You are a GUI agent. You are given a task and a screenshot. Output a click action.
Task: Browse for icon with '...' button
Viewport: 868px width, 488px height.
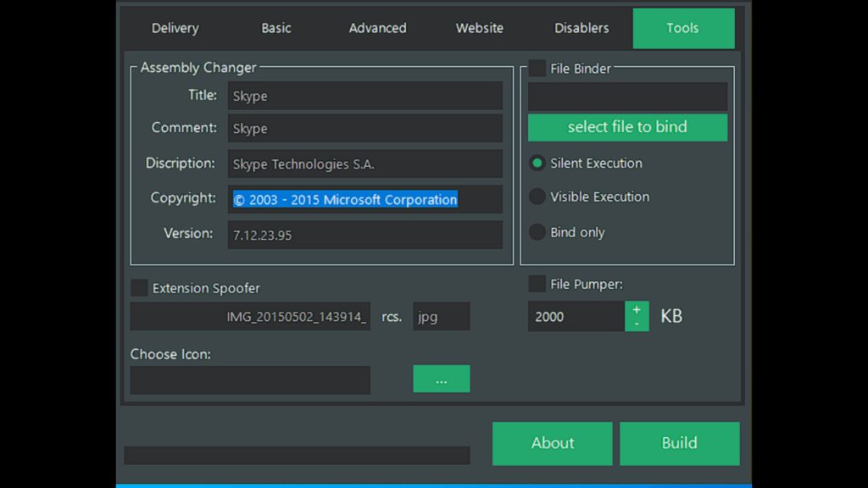point(441,379)
